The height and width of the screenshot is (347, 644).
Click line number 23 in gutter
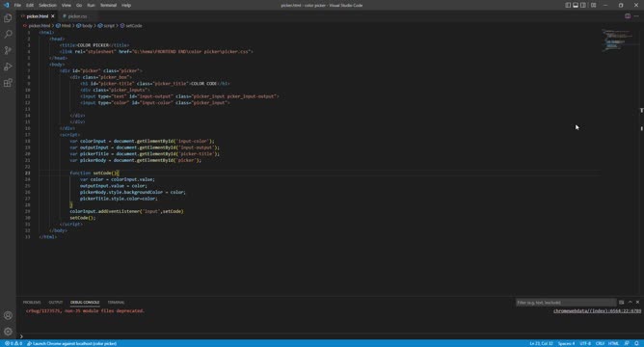tap(28, 173)
